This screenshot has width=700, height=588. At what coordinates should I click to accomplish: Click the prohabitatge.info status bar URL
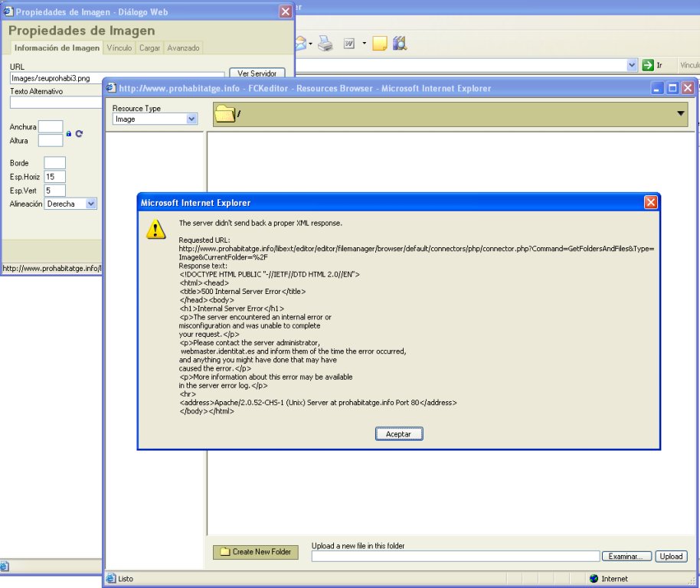click(52, 268)
